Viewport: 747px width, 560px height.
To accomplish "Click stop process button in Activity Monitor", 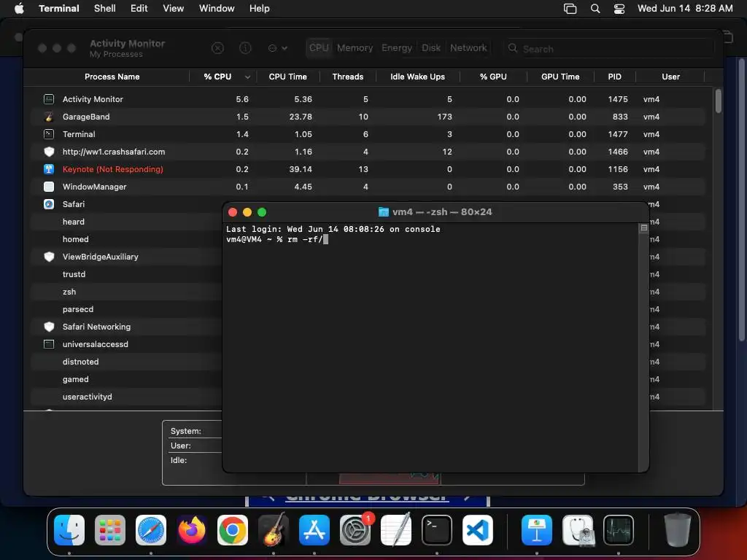I will [x=217, y=48].
